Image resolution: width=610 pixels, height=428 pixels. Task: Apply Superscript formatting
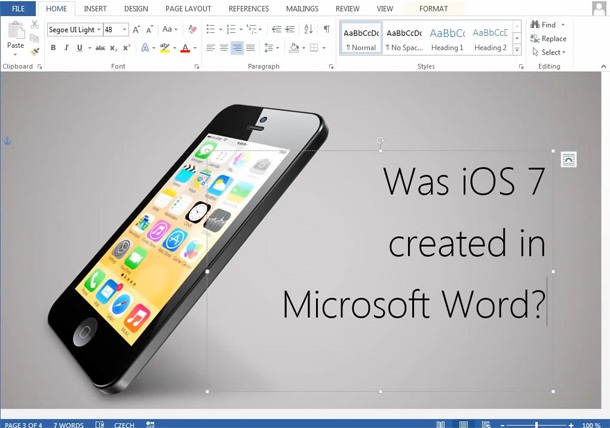(126, 48)
